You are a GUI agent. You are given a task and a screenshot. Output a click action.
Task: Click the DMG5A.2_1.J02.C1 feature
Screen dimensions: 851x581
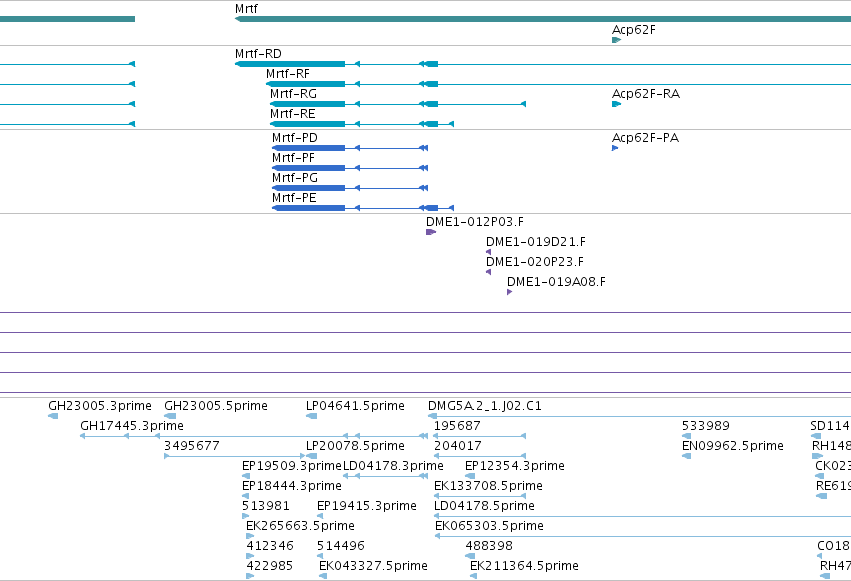coord(639,416)
